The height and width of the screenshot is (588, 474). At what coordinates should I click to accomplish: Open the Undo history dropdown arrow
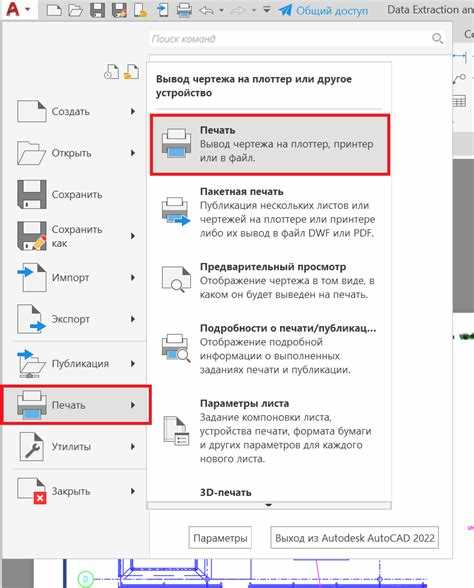(222, 10)
